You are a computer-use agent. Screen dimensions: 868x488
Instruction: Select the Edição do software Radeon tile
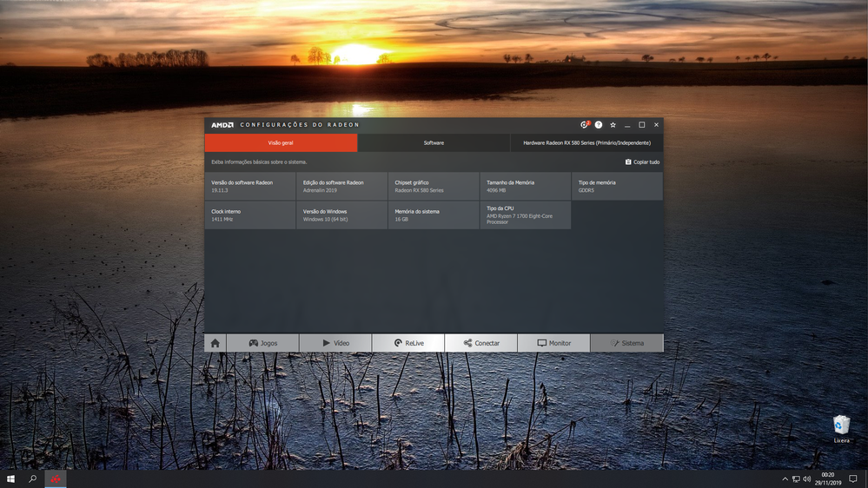[x=341, y=186]
